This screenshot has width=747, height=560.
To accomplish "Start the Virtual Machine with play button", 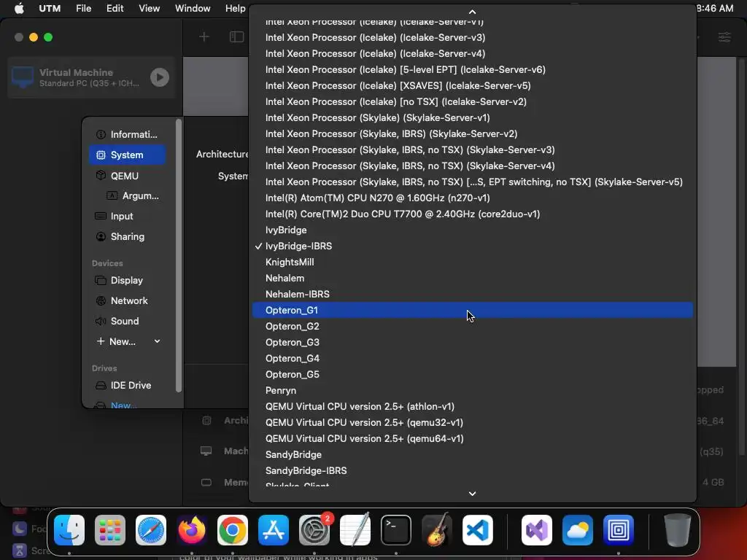I will (x=160, y=77).
